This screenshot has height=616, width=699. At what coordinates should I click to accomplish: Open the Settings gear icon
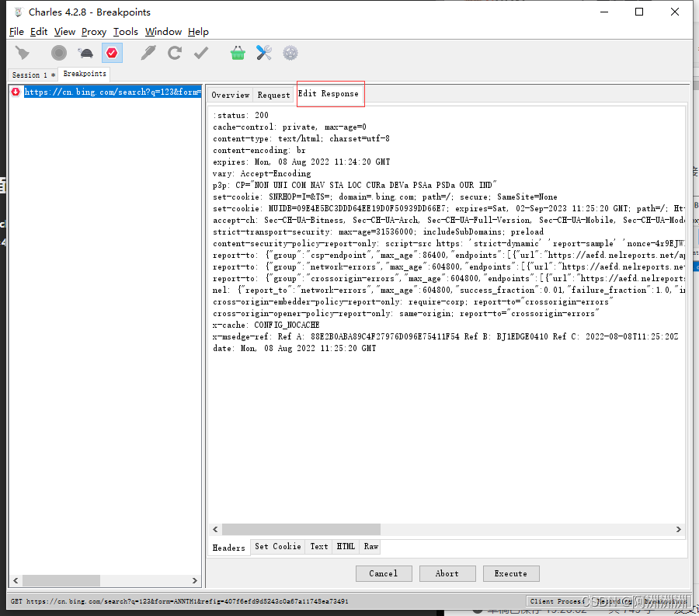(x=290, y=53)
